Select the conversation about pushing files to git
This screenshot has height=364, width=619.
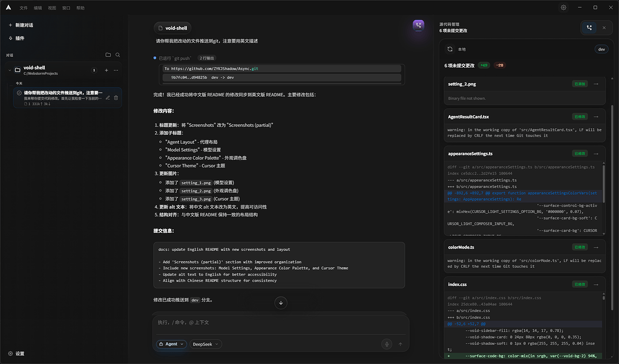click(68, 97)
